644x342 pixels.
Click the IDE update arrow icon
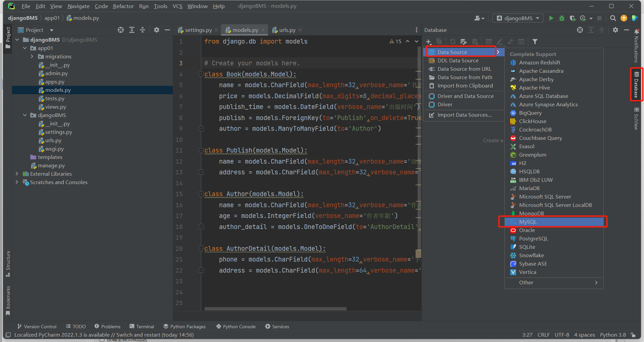[x=624, y=18]
